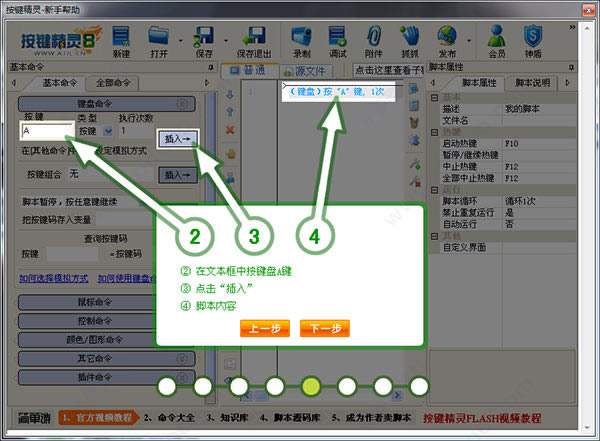Save the script using the 保存 icon
Viewport: 600px width, 441px height.
[x=204, y=42]
